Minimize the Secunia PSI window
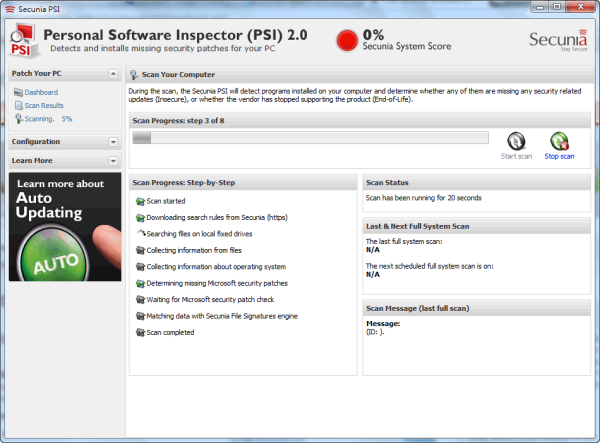600x443 pixels. pyautogui.click(x=540, y=7)
